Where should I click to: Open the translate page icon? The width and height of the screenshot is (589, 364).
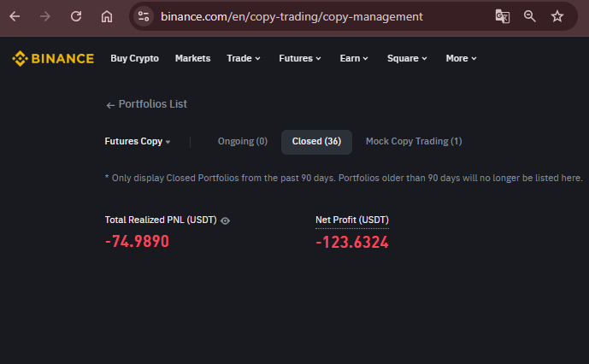tap(502, 16)
